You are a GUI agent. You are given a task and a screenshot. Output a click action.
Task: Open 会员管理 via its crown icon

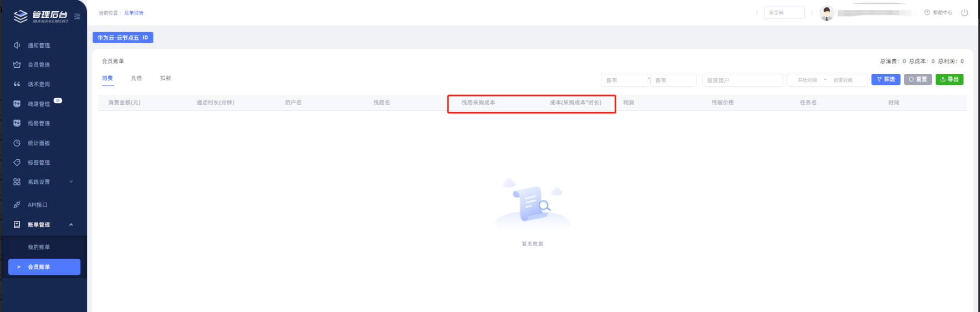(17, 65)
